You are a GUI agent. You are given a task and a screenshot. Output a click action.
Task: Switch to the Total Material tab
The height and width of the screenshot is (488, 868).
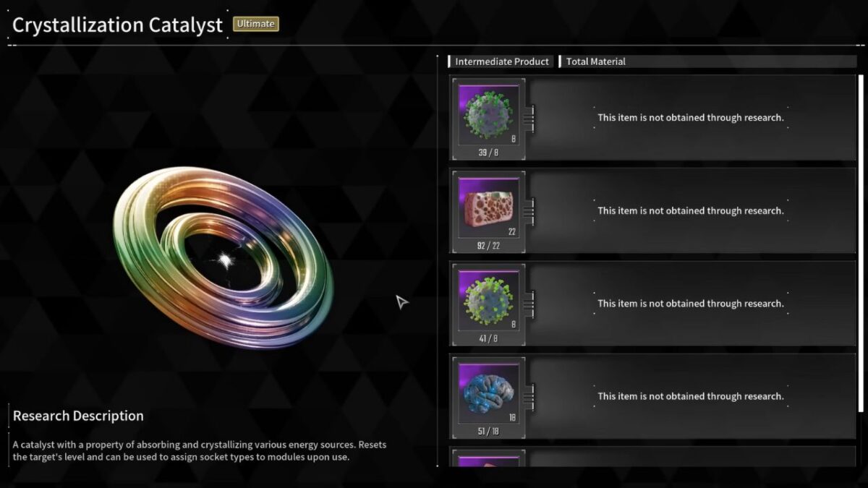595,61
